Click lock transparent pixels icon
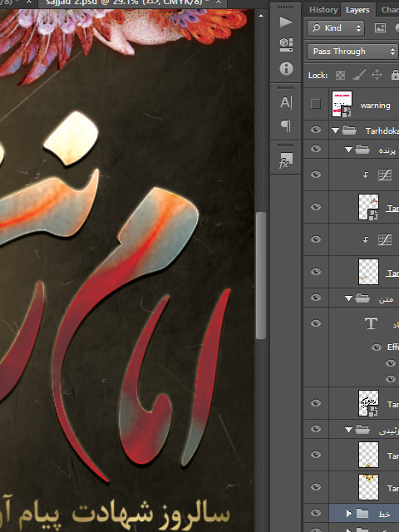 [x=340, y=75]
